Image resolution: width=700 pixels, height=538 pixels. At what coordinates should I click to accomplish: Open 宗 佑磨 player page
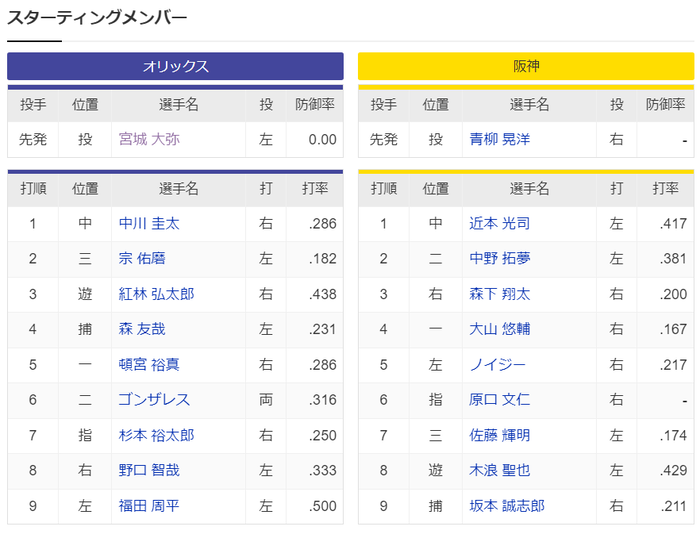click(x=142, y=259)
